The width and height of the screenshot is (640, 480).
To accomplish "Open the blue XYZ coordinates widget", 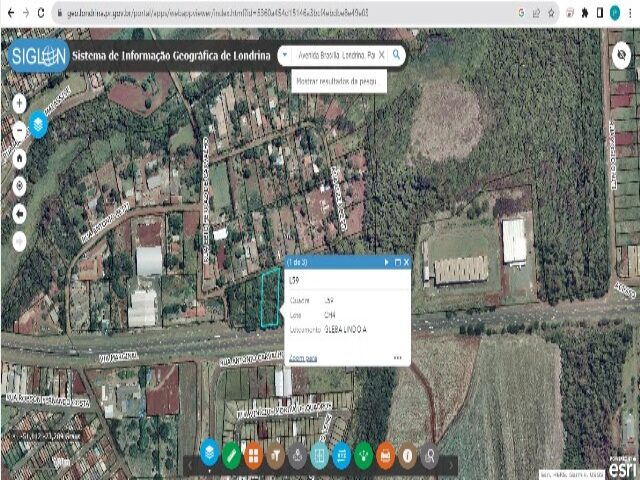I will click(342, 455).
